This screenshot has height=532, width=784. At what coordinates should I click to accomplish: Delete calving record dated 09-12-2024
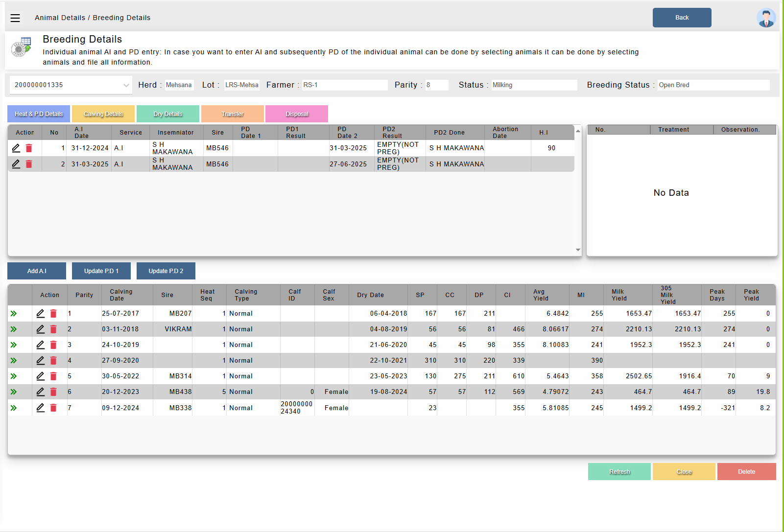[53, 408]
